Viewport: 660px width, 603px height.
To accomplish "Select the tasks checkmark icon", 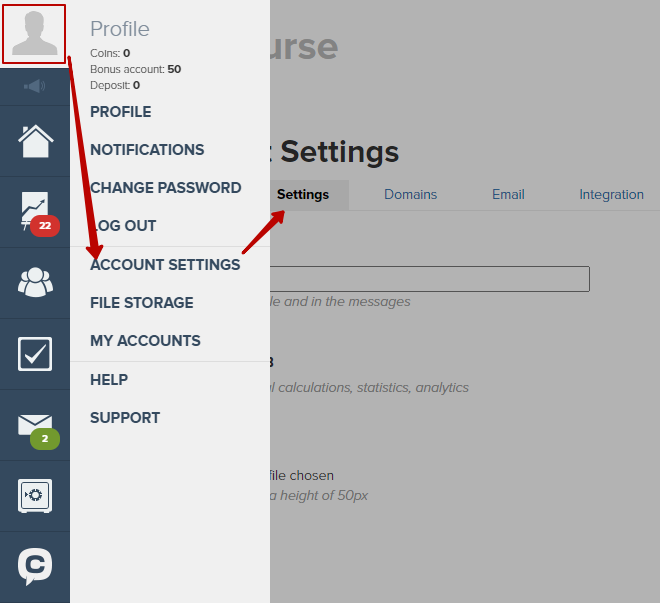I will point(35,354).
